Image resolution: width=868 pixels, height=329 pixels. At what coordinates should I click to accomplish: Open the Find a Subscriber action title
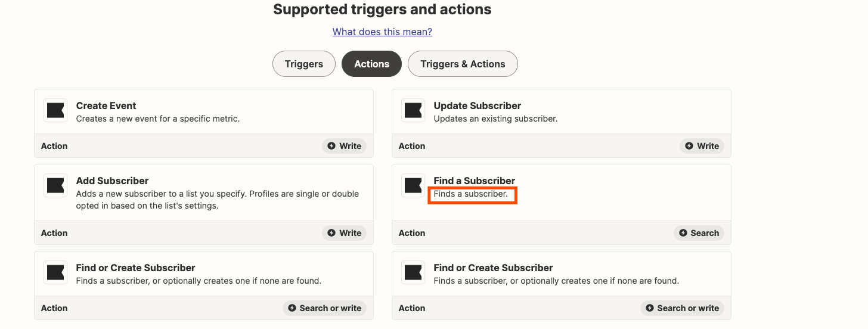point(474,181)
